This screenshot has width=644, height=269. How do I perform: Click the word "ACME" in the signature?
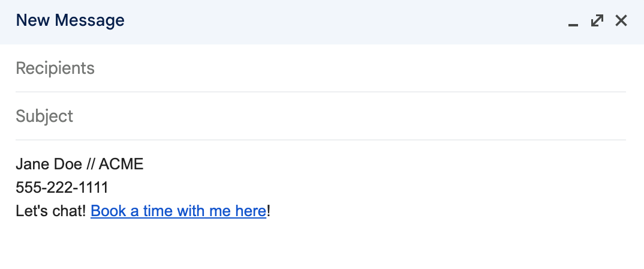point(121,164)
